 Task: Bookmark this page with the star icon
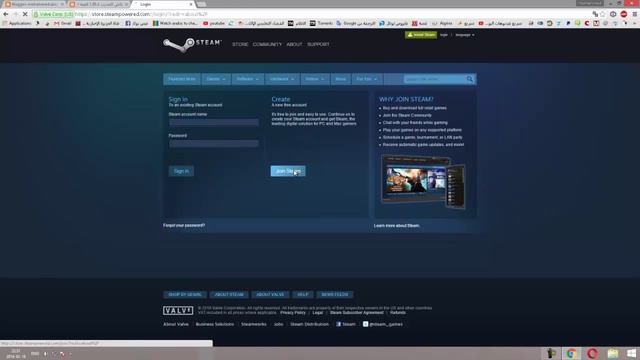click(x=602, y=14)
